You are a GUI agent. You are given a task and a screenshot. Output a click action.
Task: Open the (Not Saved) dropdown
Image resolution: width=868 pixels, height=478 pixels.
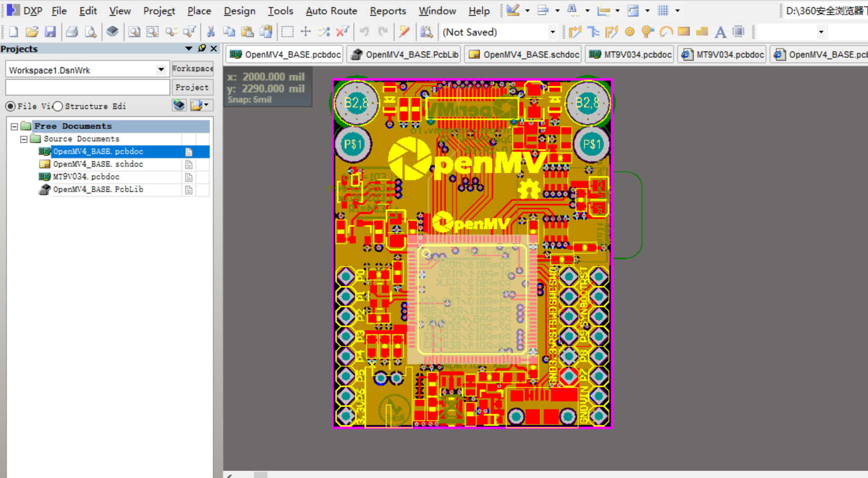click(x=552, y=32)
